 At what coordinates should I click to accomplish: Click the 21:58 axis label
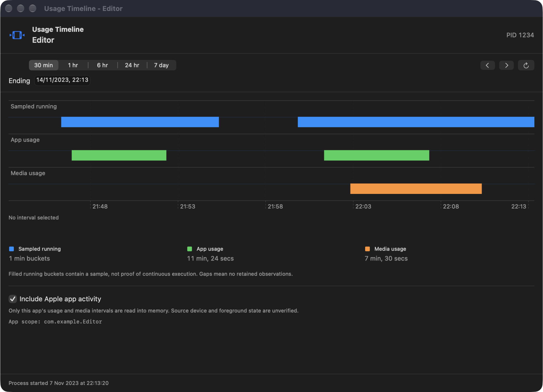point(275,206)
